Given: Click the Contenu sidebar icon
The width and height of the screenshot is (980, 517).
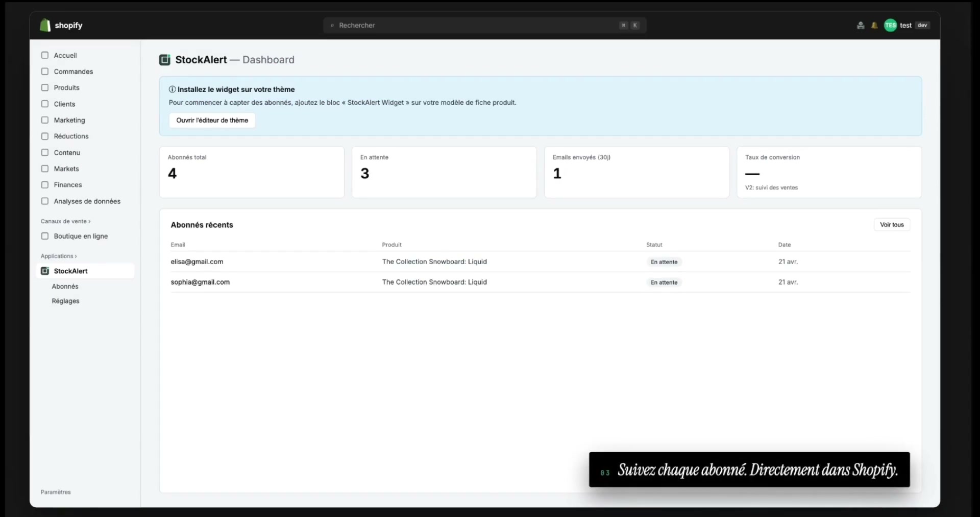Looking at the screenshot, I should coord(45,152).
